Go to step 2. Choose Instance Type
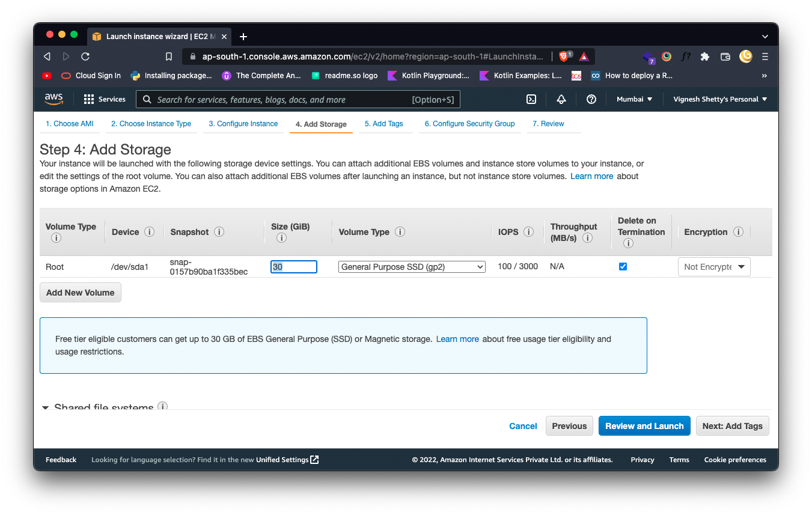 [x=151, y=124]
